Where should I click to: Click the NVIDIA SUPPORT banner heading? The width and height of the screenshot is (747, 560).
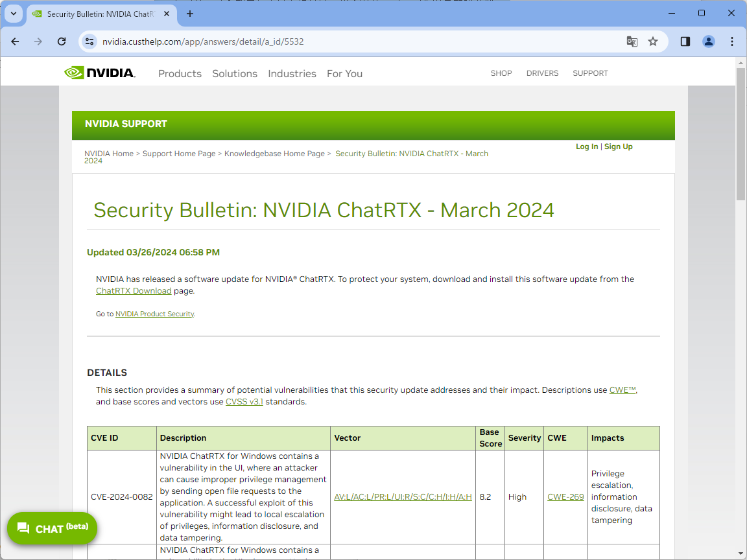coord(126,124)
